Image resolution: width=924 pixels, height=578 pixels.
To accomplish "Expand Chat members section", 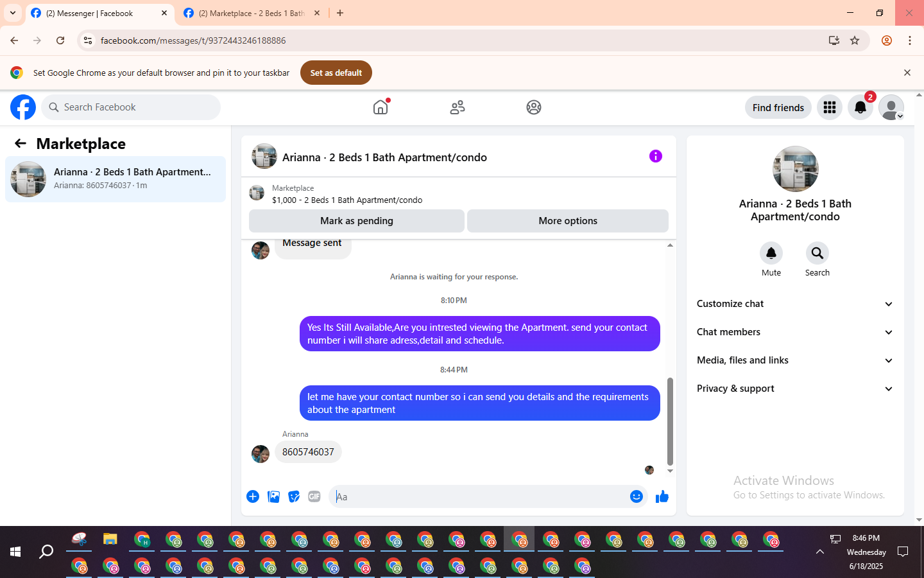I will click(795, 332).
